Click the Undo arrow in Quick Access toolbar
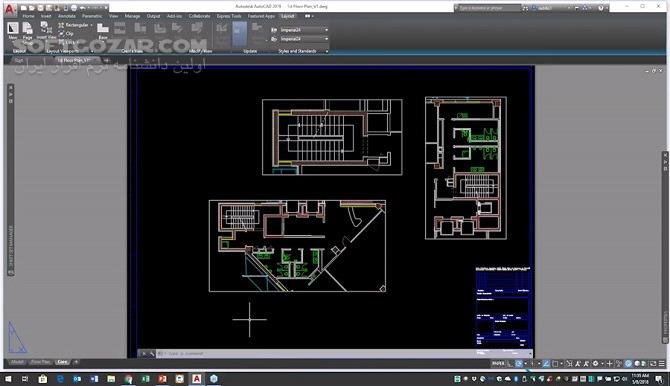This screenshot has height=386, width=670. click(x=82, y=8)
